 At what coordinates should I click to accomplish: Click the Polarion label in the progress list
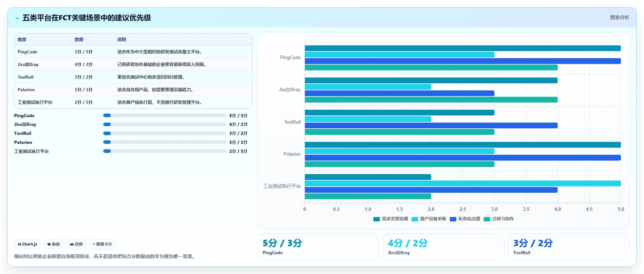(x=23, y=142)
